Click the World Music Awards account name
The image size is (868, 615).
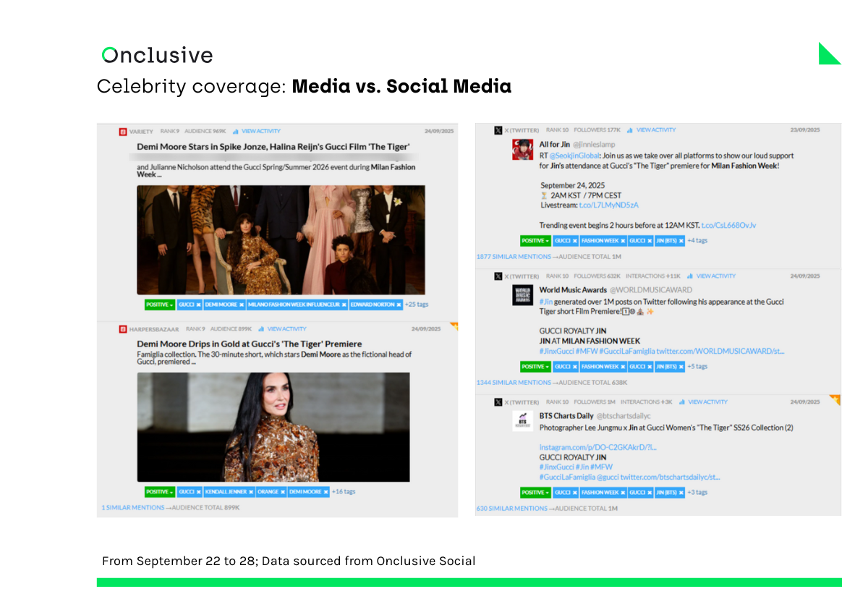coord(574,290)
